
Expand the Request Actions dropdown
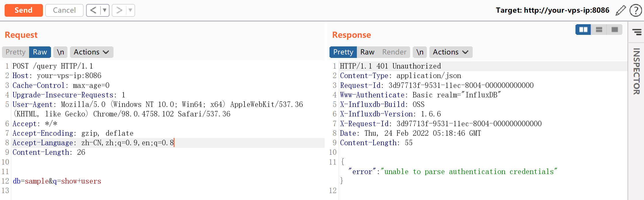coord(91,52)
